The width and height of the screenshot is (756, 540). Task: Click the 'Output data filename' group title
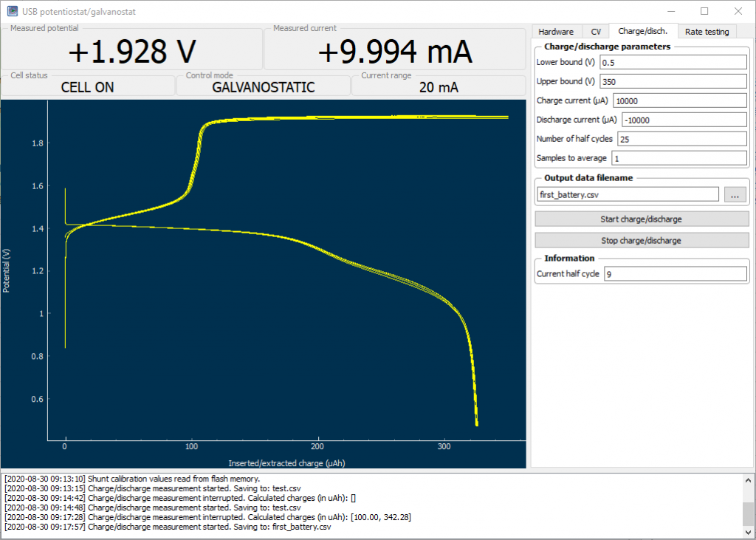coord(588,177)
